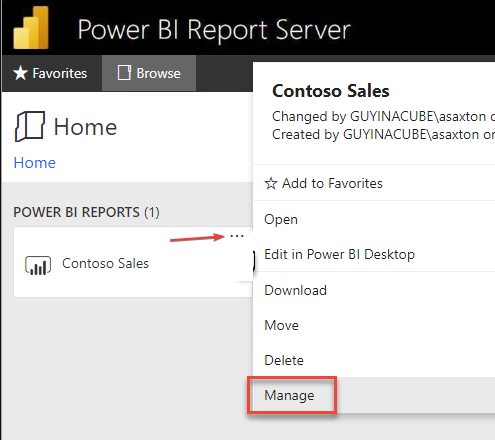The height and width of the screenshot is (440, 495).
Task: Click the Browse page icon
Action: click(x=124, y=73)
